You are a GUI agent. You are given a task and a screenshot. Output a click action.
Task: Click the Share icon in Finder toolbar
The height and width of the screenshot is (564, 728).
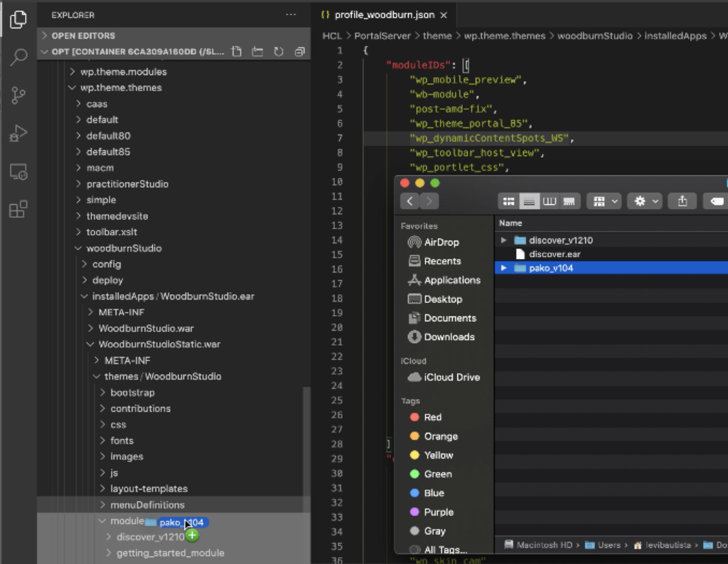683,200
